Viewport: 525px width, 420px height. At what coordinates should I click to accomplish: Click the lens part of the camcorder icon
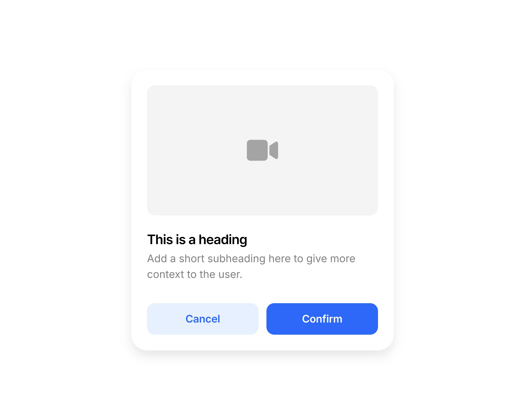coord(274,150)
